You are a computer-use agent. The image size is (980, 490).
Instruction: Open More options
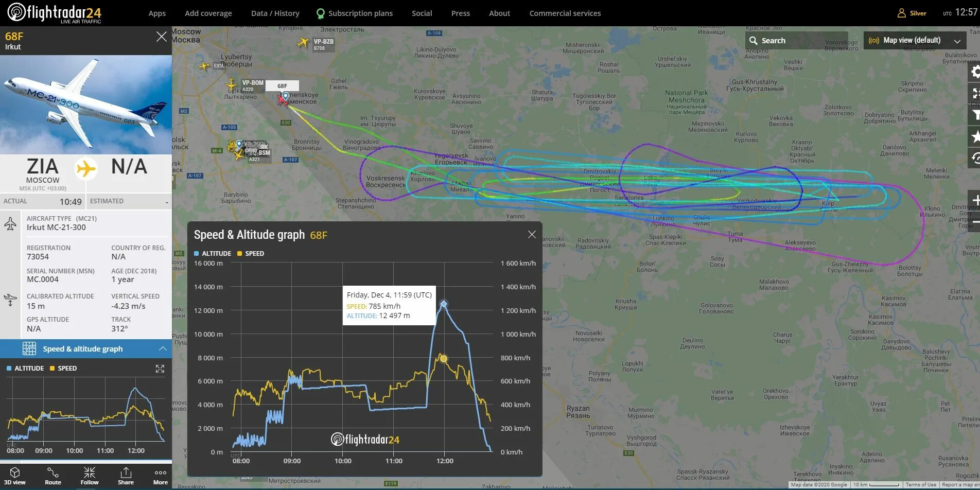coord(161,476)
